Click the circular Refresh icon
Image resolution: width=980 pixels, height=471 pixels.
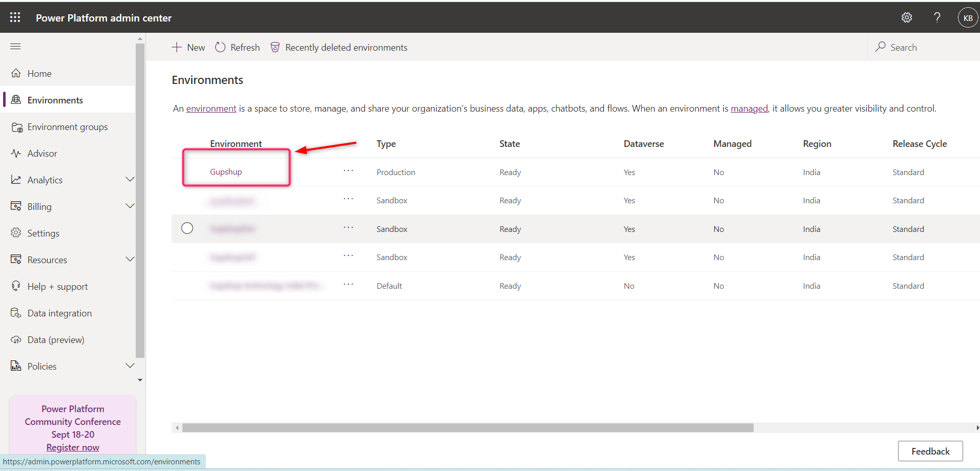point(220,47)
